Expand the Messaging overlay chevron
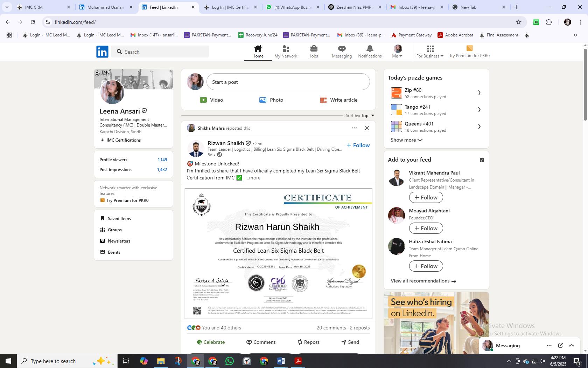The height and width of the screenshot is (368, 588). click(x=572, y=346)
